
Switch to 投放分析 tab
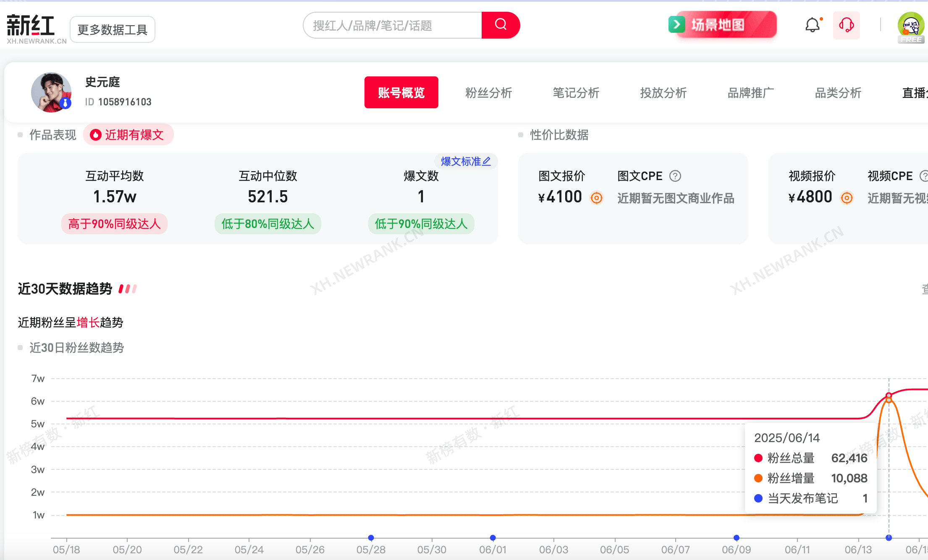coord(663,93)
